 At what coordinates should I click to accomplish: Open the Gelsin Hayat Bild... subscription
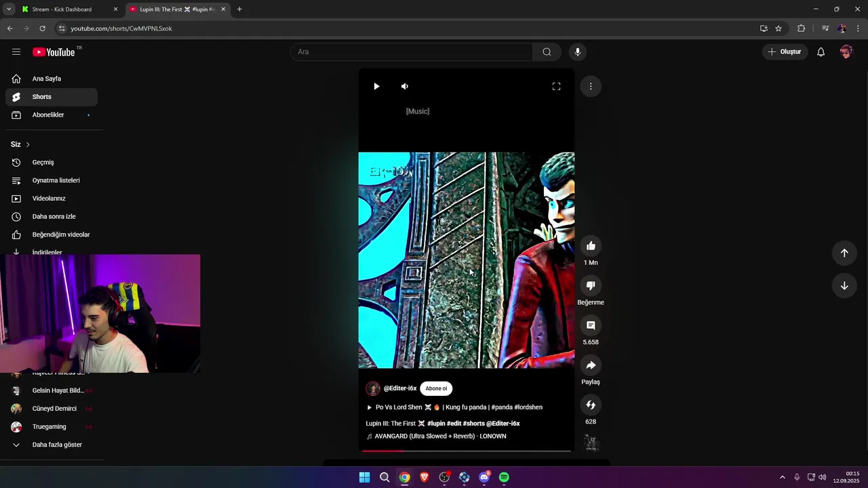click(x=52, y=390)
